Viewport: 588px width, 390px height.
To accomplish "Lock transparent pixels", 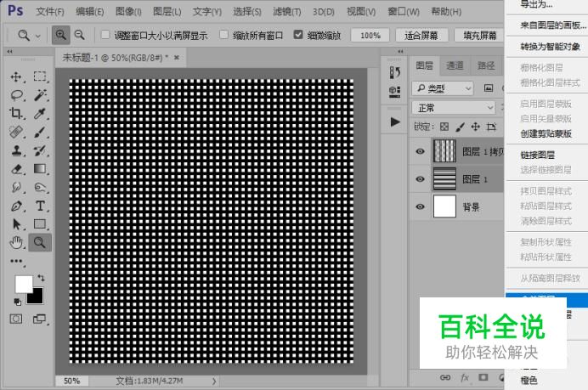I will coord(444,127).
